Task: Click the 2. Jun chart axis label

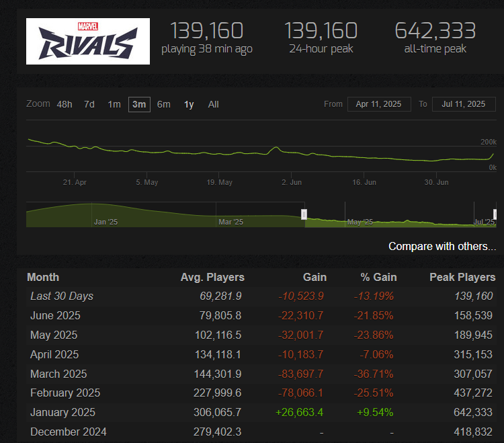Action: click(x=292, y=182)
